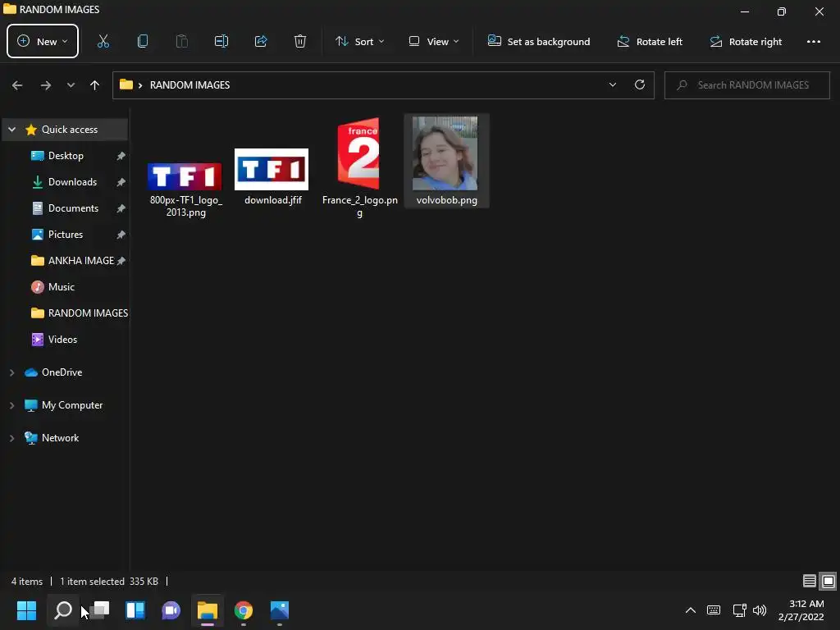Click the Copy icon in toolbar
840x630 pixels.
click(143, 41)
